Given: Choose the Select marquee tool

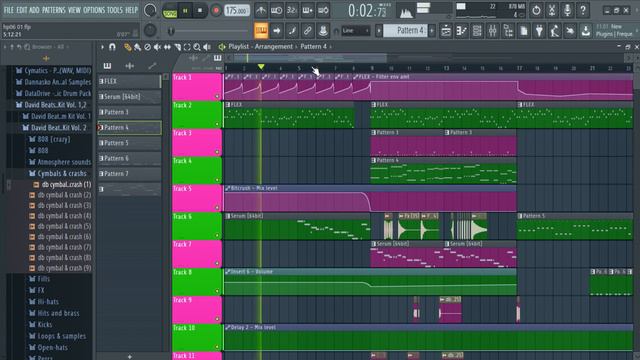Looking at the screenshot, I should tap(187, 47).
